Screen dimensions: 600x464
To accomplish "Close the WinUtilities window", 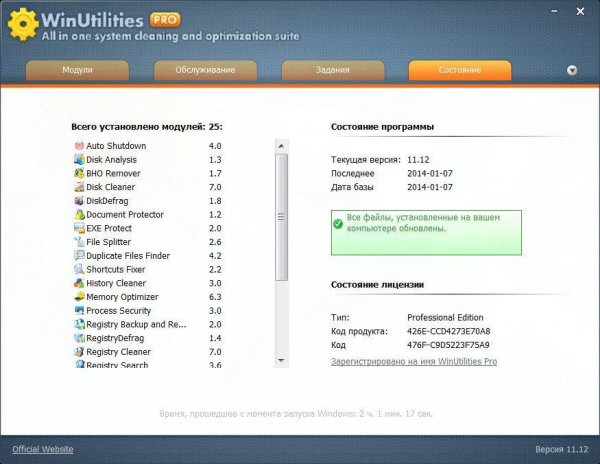I will 580,11.
